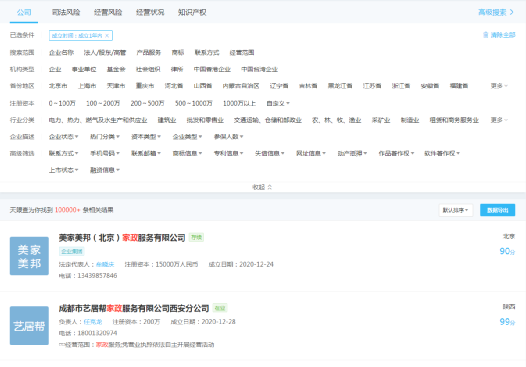
Task: Select province 天津市
Action: pos(116,86)
